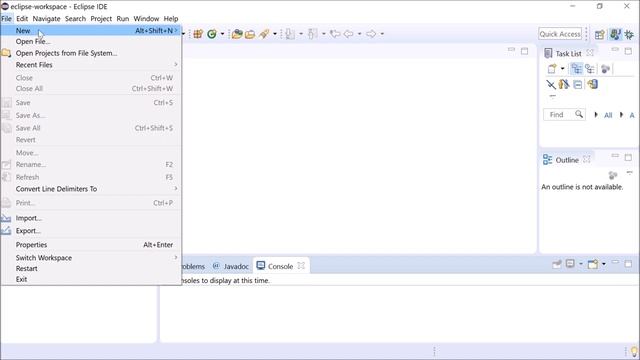The height and width of the screenshot is (360, 640).
Task: Open the Next Annotation dropdown arrow
Action: click(x=301, y=34)
